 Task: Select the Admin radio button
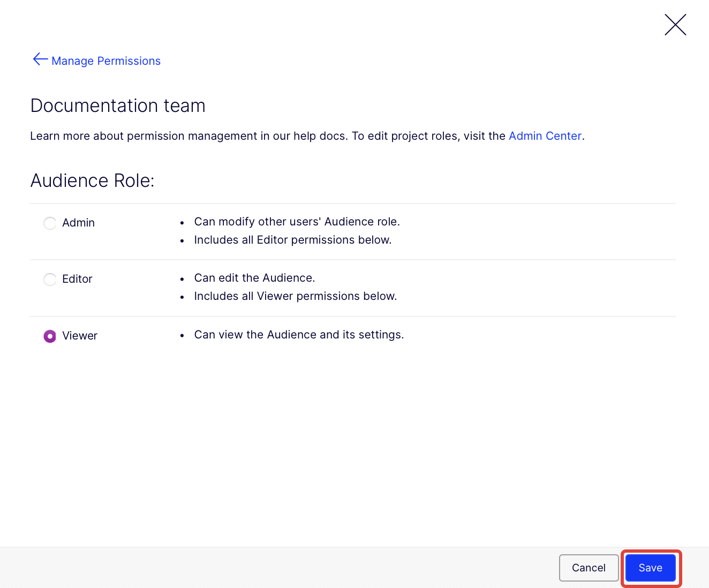(50, 223)
